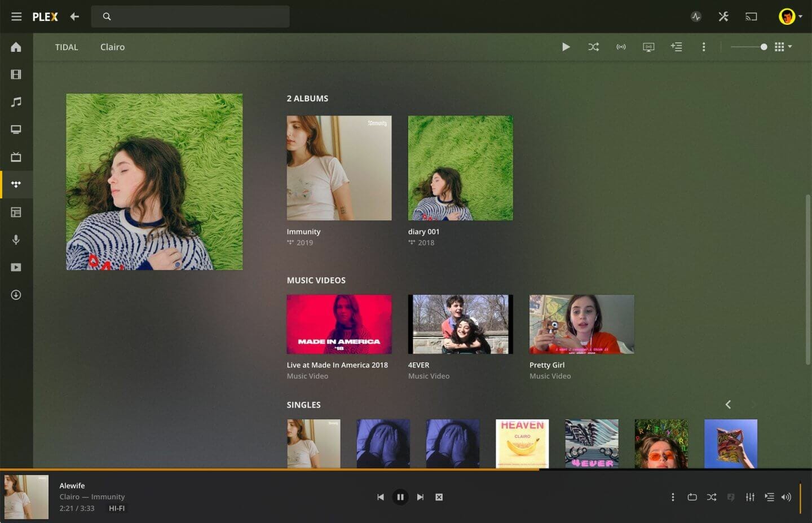This screenshot has width=812, height=523.
Task: Select the TIDAL breadcrumb
Action: tap(67, 47)
